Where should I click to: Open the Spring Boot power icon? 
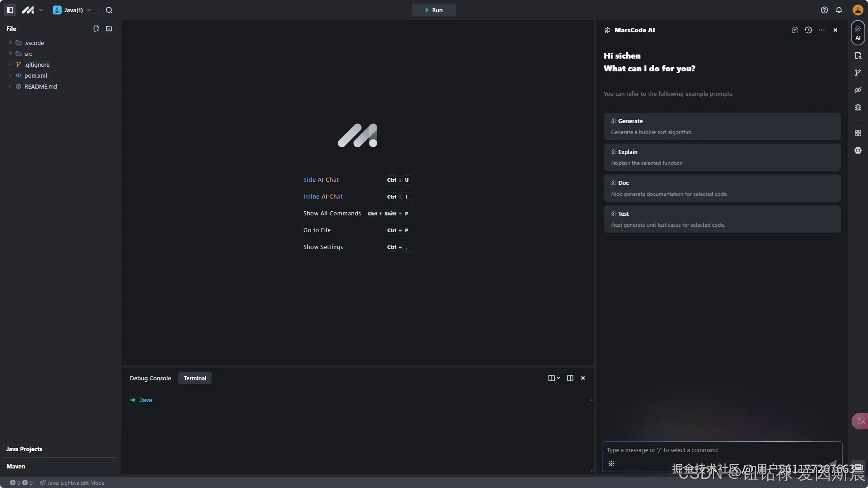tap(858, 150)
